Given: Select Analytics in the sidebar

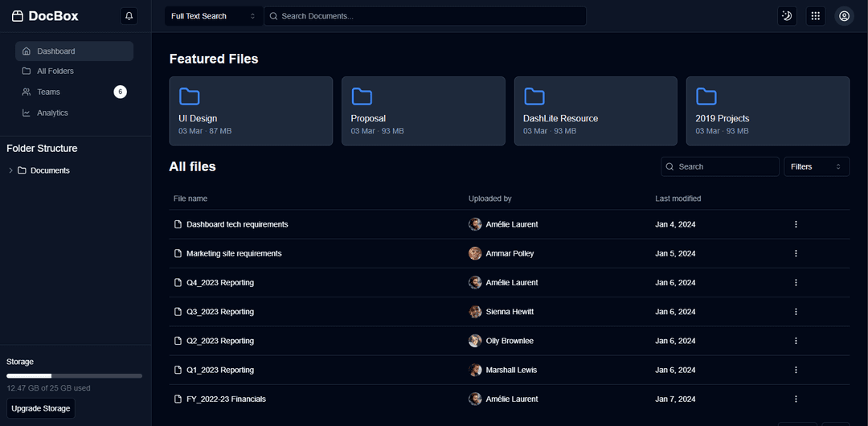Looking at the screenshot, I should (52, 113).
